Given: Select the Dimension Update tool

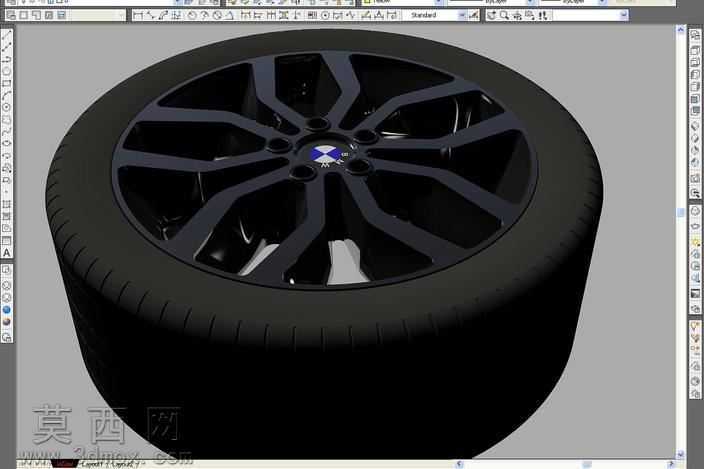Looking at the screenshot, I should tap(392, 15).
